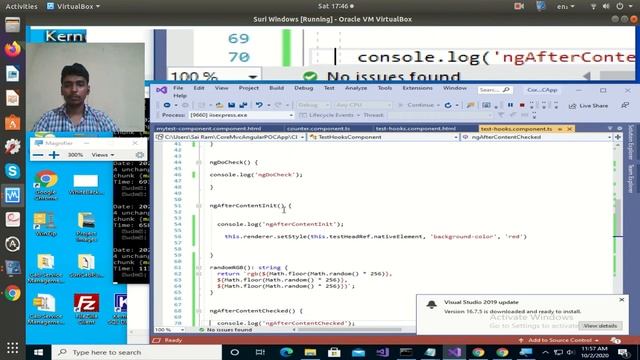Open the Build menu

tap(276, 88)
